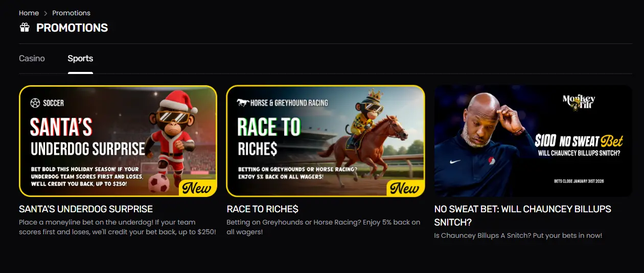The image size is (644, 273).
Task: Go to Home via breadcrumb
Action: 29,13
